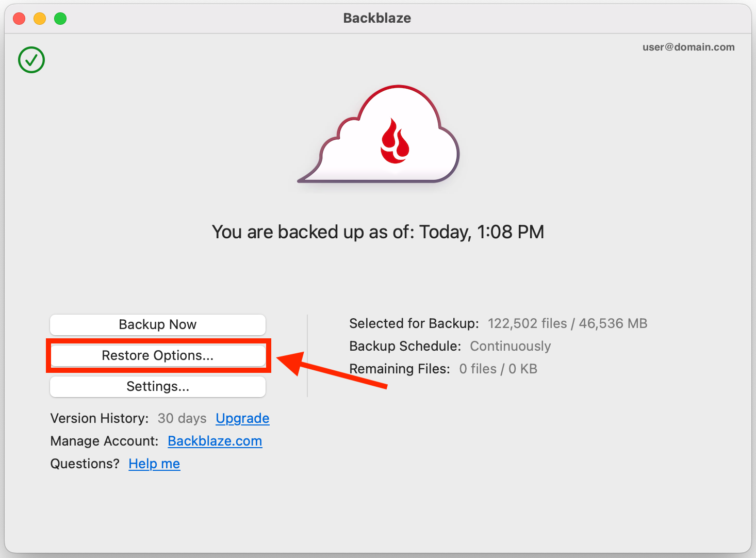Click the Remaining Files counter
This screenshot has height=558, width=756.
498,369
